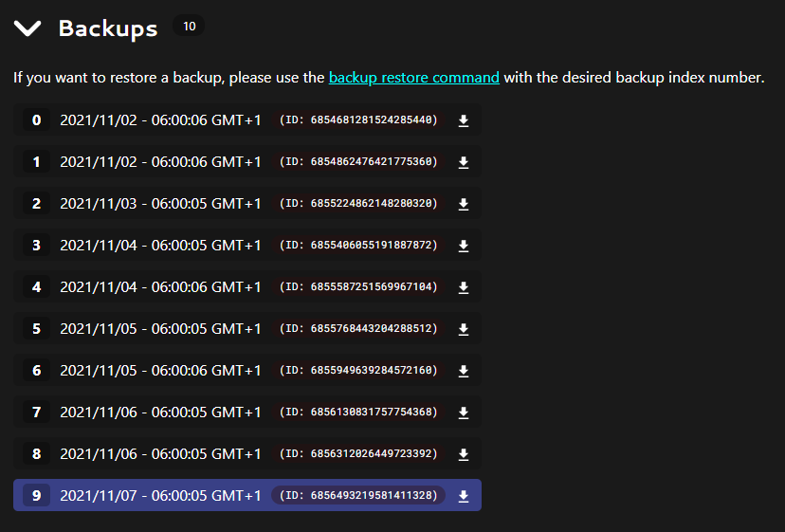
Task: Download highlighted backup index 9
Action: 464,496
